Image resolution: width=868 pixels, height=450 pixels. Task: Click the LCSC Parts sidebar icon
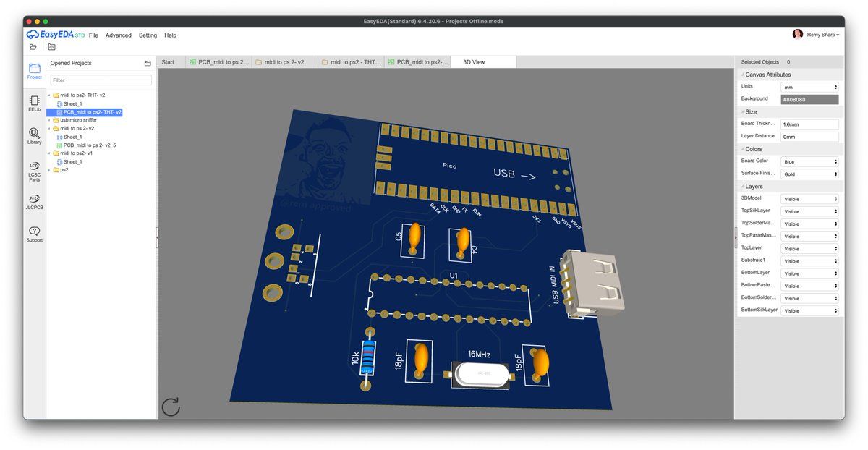34,169
